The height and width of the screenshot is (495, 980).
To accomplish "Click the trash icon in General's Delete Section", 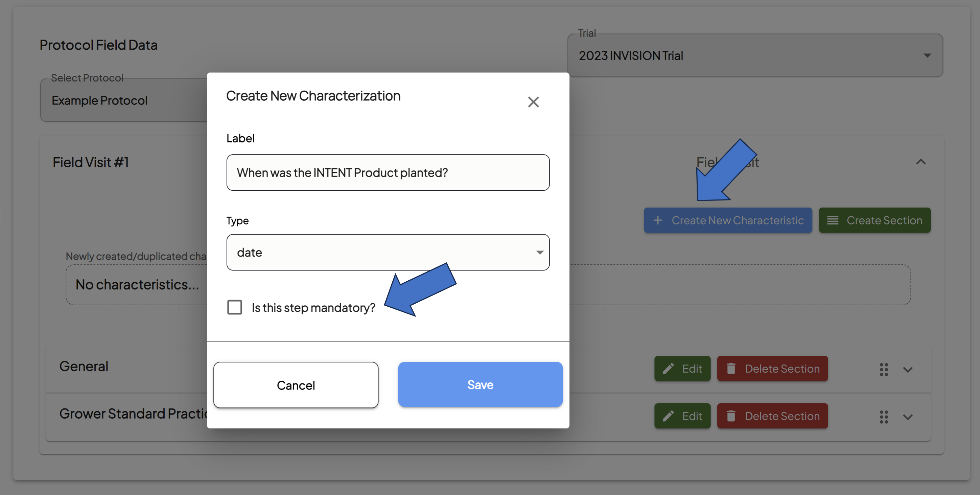I will pos(731,369).
